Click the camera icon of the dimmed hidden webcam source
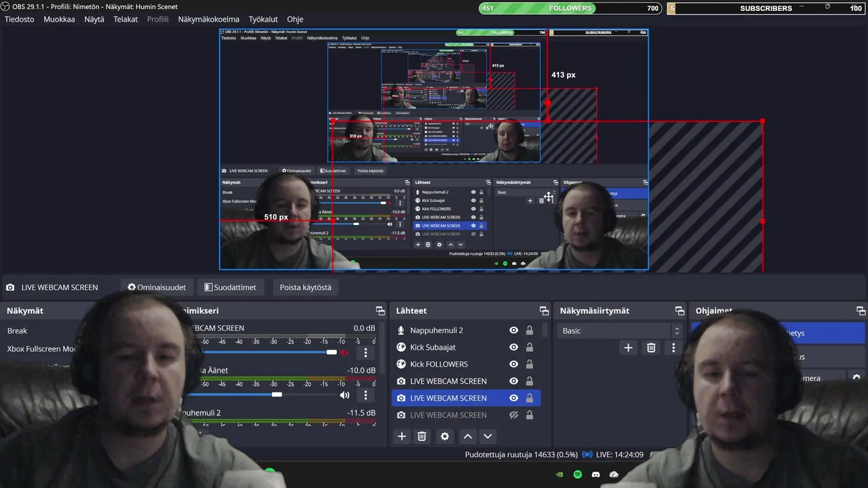 (401, 415)
